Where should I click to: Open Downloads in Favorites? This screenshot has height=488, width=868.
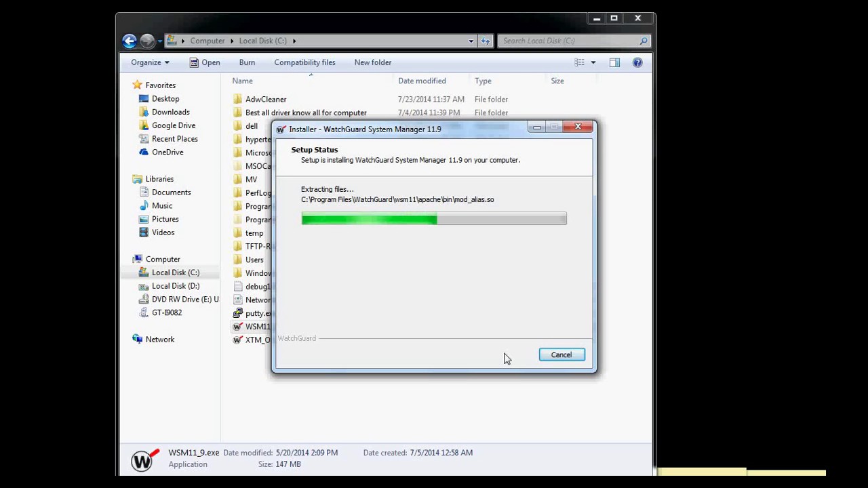pos(170,113)
